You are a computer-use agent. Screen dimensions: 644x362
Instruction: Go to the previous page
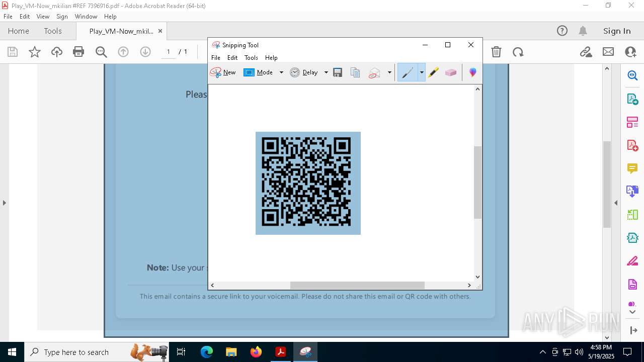pos(123,52)
